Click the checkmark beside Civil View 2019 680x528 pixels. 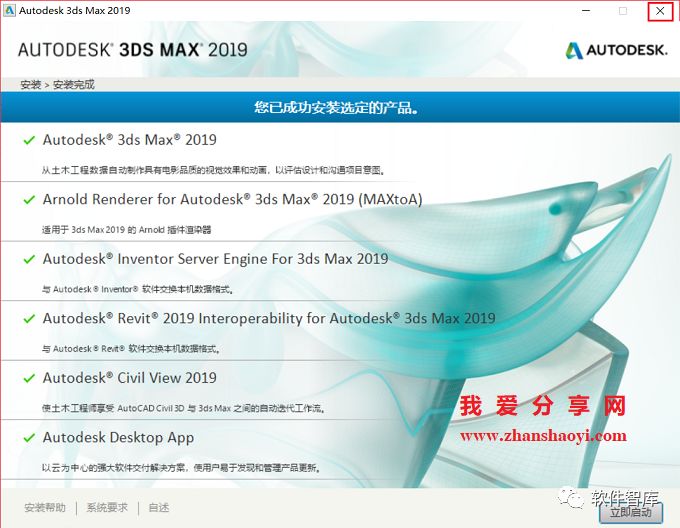coord(29,378)
